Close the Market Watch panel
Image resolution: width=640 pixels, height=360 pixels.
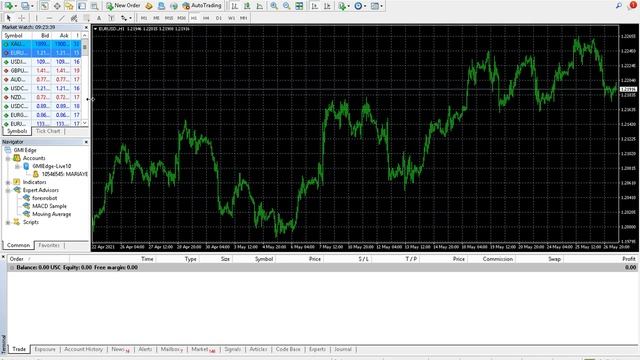tap(86, 27)
